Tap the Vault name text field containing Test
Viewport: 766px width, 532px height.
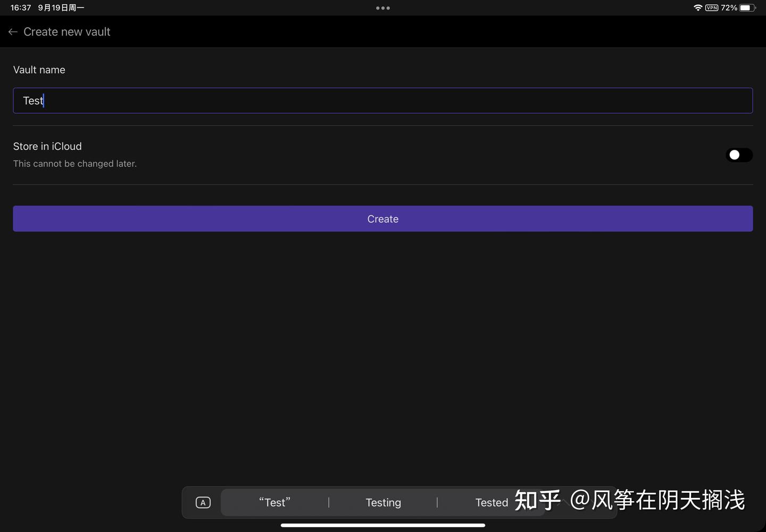click(382, 100)
